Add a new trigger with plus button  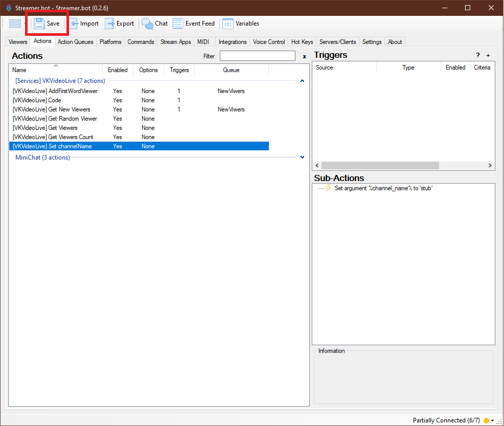pyautogui.click(x=488, y=55)
